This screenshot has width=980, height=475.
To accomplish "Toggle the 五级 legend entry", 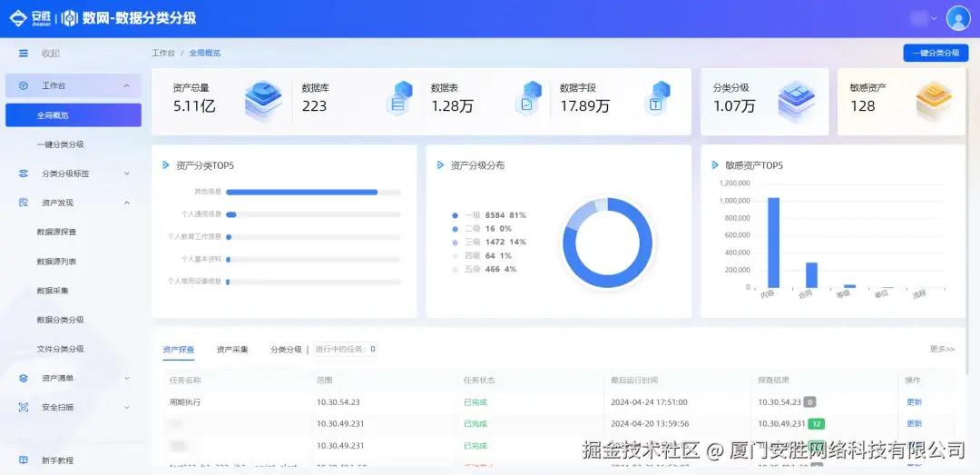I will (484, 269).
